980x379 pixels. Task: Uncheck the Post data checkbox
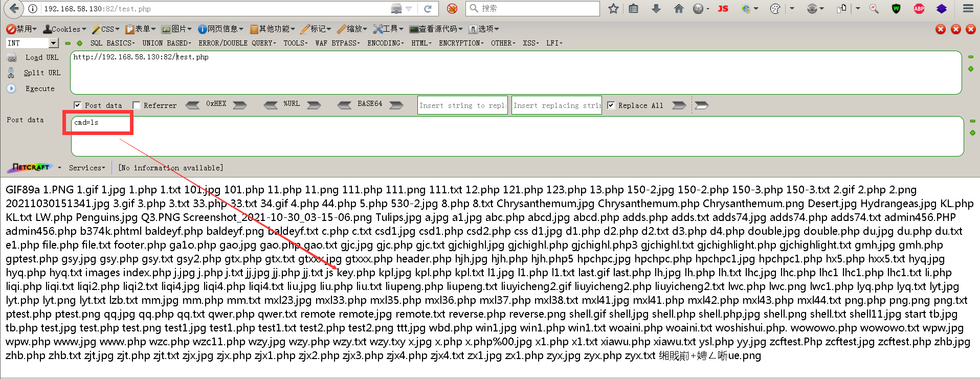coord(78,105)
